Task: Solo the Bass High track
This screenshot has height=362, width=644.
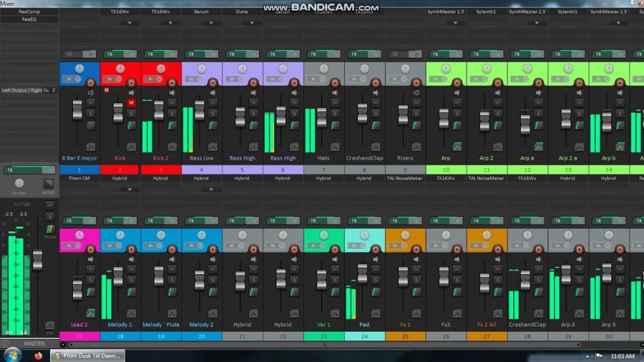Action: coord(293,112)
